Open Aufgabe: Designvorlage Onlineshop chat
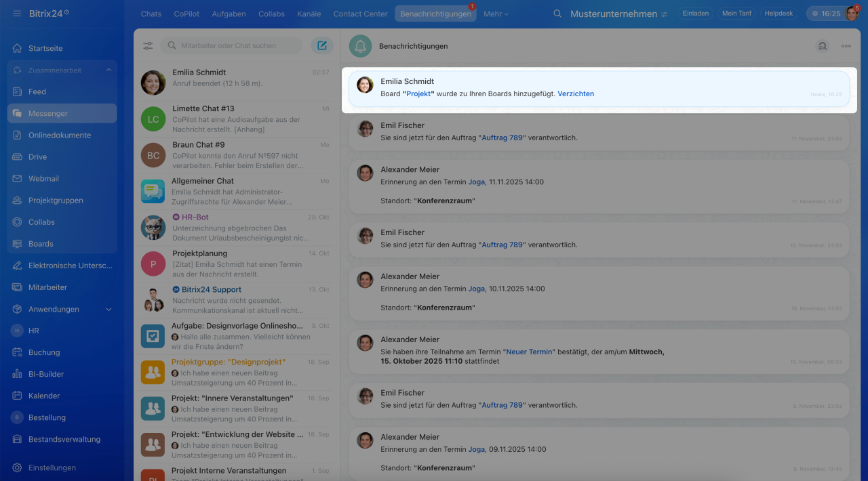Image resolution: width=868 pixels, height=481 pixels. point(236,336)
